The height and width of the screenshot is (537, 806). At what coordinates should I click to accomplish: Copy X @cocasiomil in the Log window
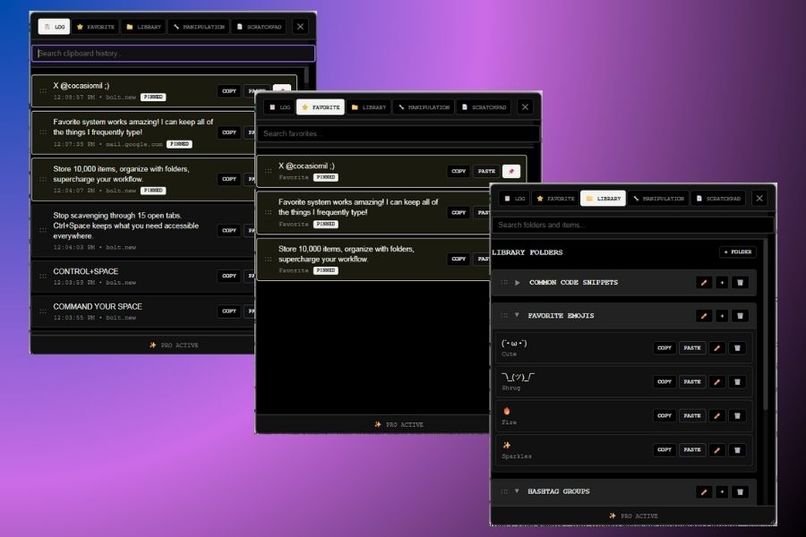pos(229,91)
